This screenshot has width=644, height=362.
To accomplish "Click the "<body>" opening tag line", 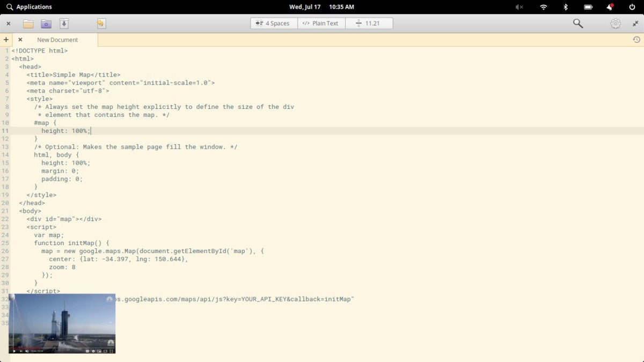I will pyautogui.click(x=30, y=211).
